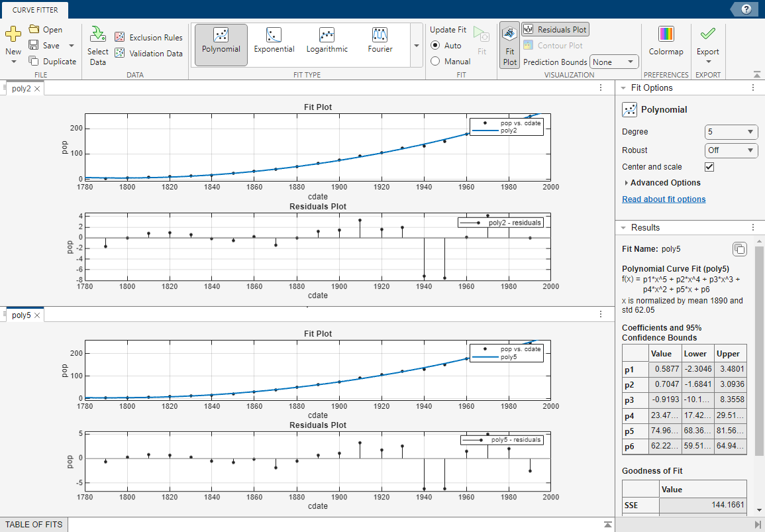Open the Degree dropdown
This screenshot has height=532, width=765.
[x=731, y=132]
